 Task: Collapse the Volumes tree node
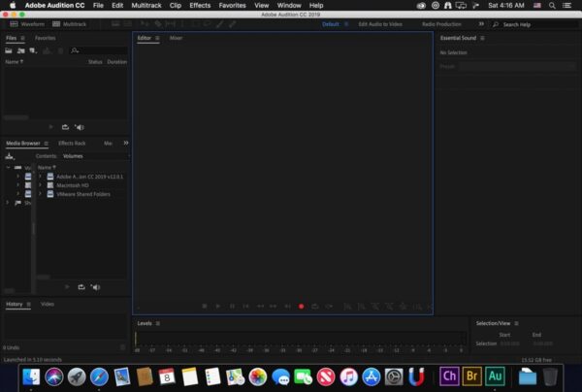8,168
